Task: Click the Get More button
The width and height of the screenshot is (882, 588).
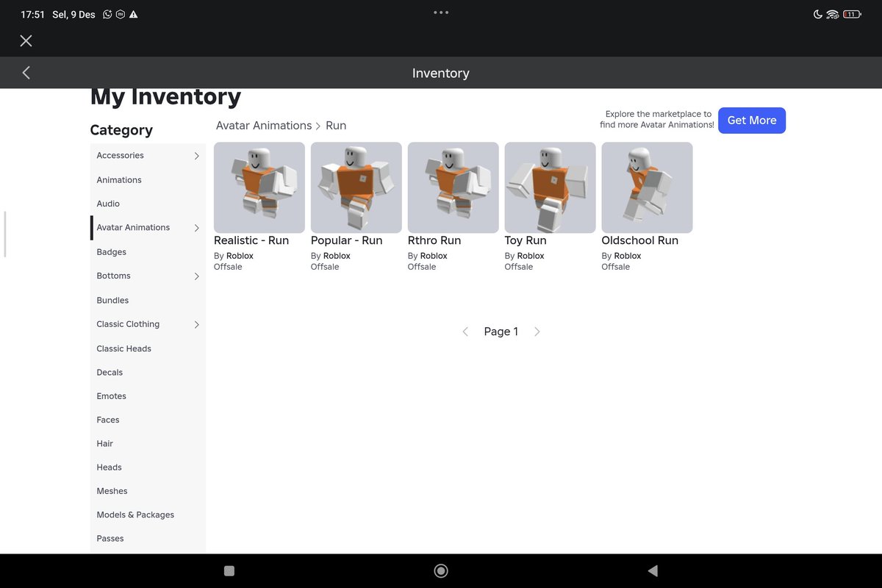Action: click(752, 121)
